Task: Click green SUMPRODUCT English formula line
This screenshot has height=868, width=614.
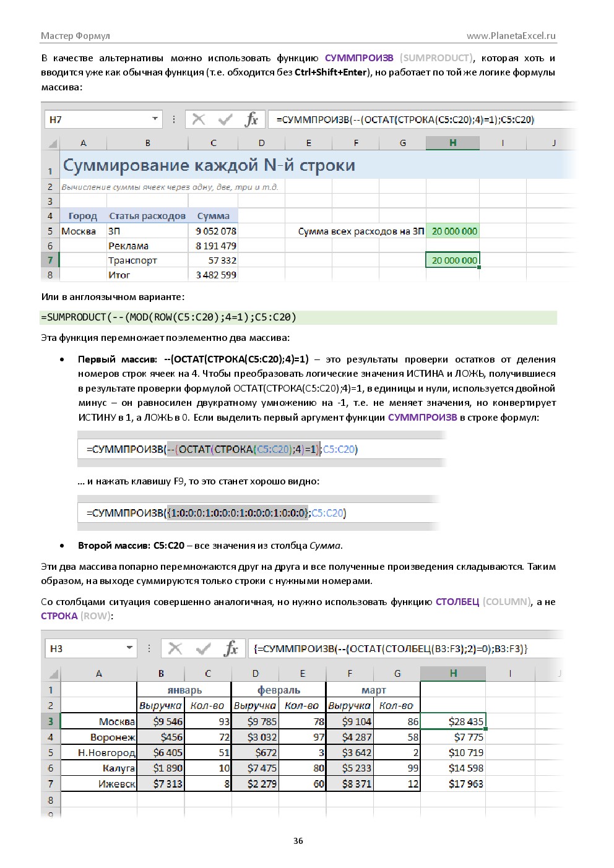Action: tap(298, 317)
